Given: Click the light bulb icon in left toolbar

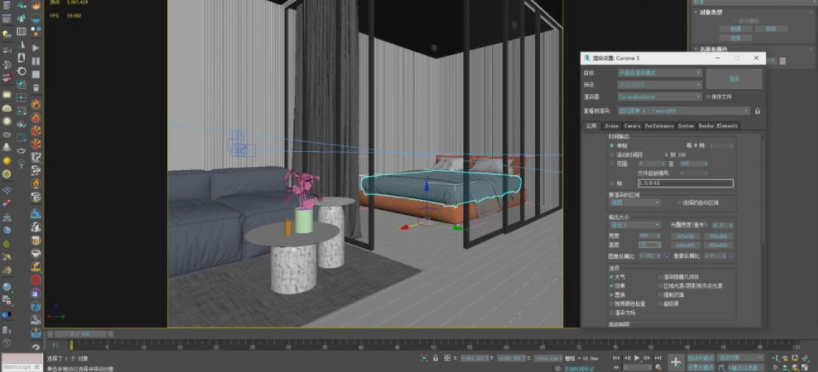Looking at the screenshot, I should tap(21, 164).
